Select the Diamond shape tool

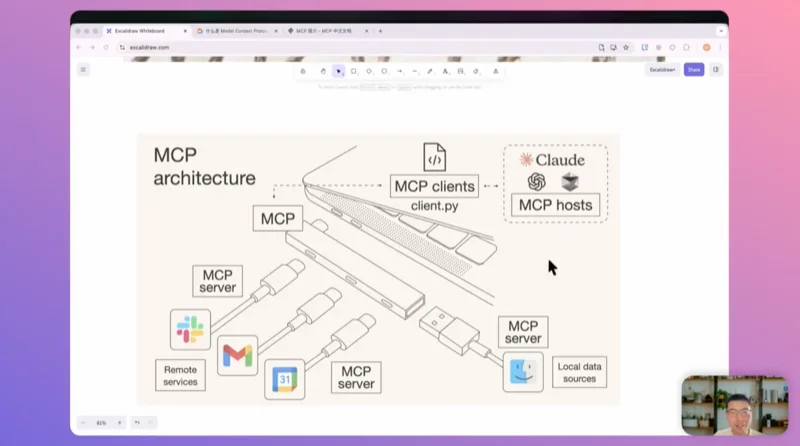tap(369, 71)
